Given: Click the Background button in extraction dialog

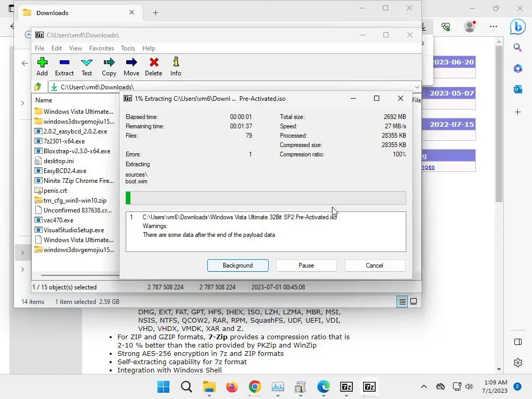Looking at the screenshot, I should 238,265.
